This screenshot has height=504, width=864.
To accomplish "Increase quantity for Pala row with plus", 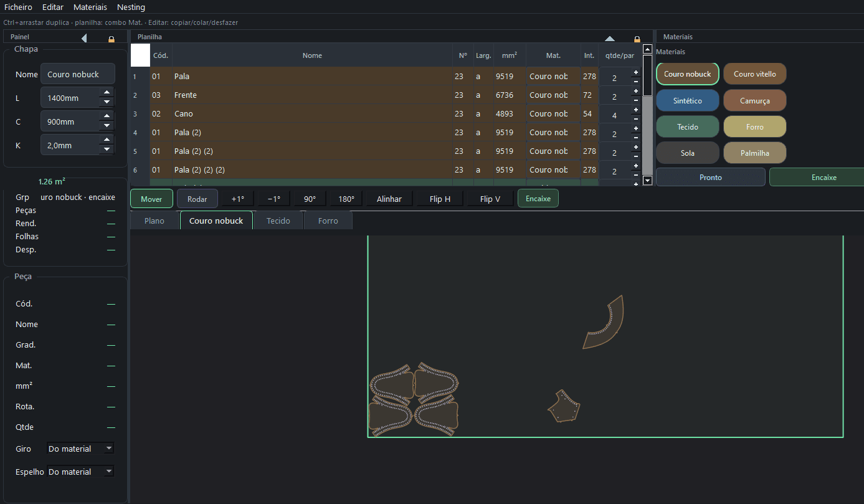I will 635,72.
